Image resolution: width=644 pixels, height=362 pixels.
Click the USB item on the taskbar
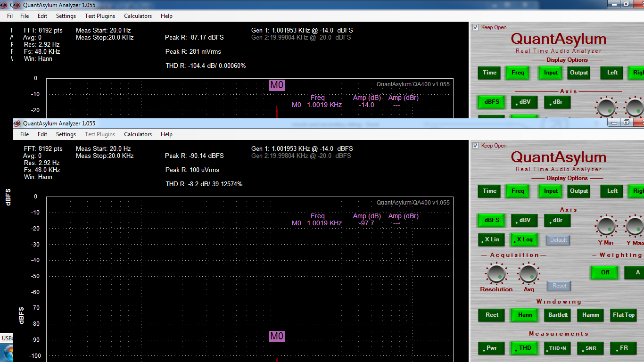click(7, 338)
